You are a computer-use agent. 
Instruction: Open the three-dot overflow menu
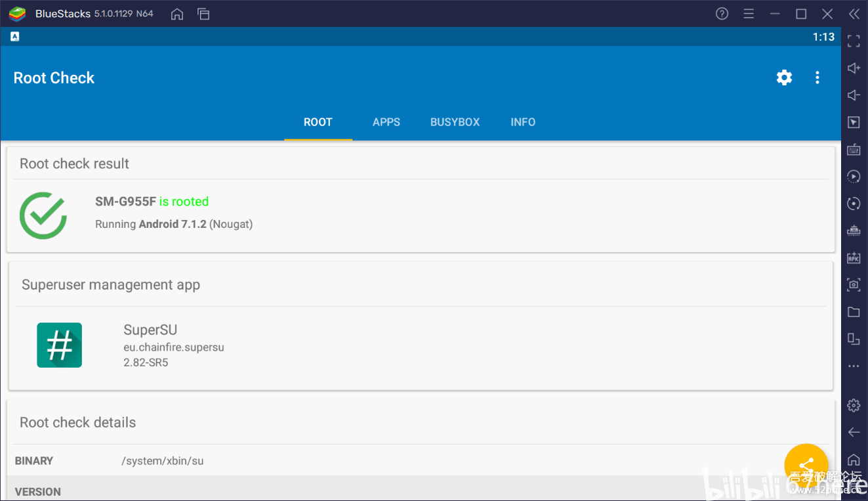(x=817, y=77)
